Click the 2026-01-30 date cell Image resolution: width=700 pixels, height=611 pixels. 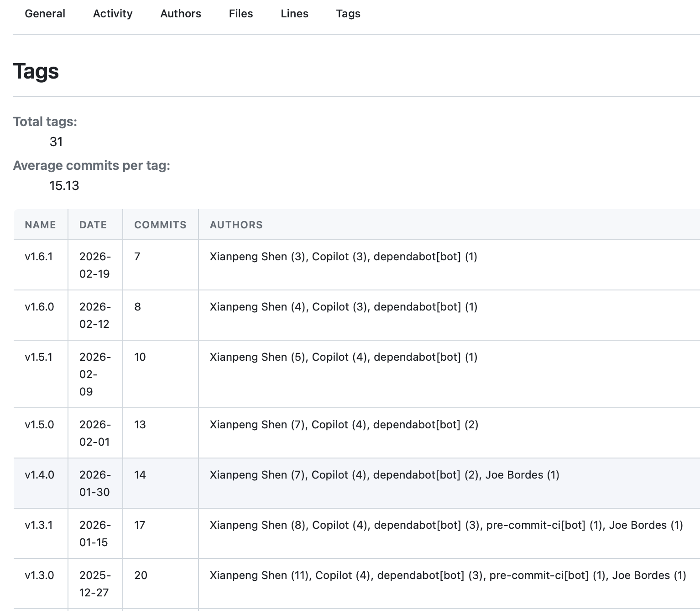pos(95,483)
